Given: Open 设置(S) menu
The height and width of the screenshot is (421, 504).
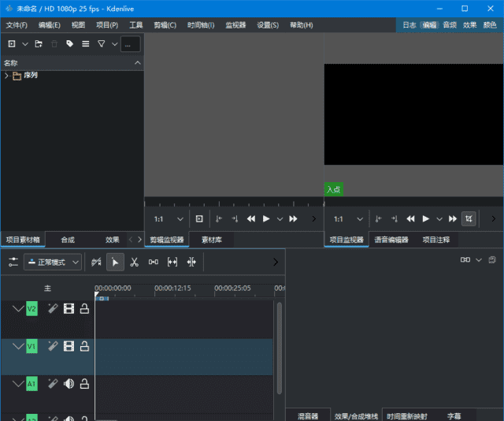Looking at the screenshot, I should pos(268,25).
